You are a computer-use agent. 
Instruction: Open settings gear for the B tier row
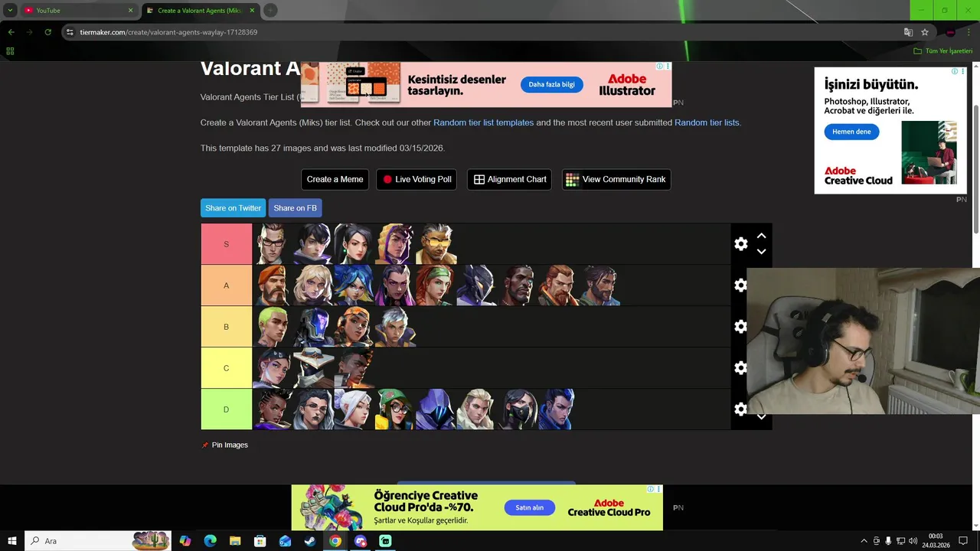[x=740, y=327]
